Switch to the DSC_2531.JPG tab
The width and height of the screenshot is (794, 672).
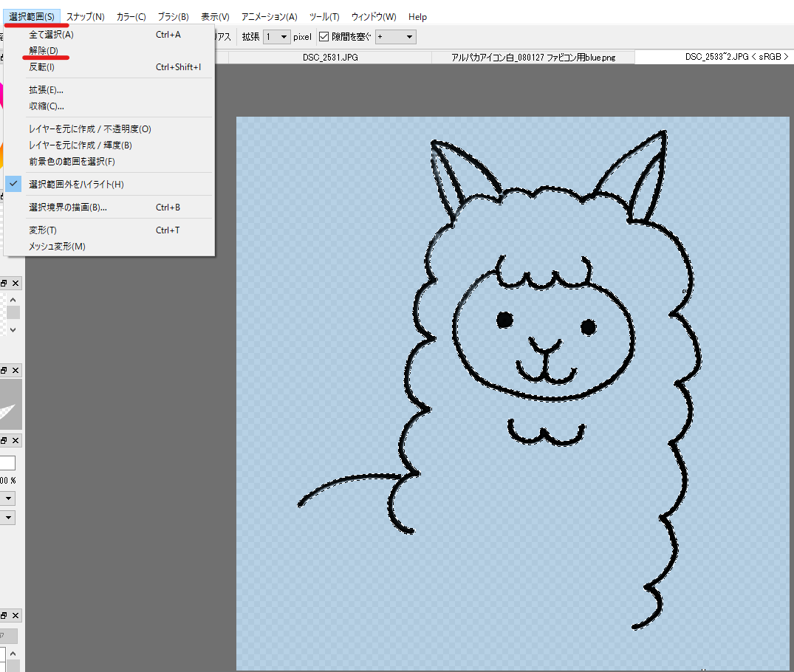(330, 57)
